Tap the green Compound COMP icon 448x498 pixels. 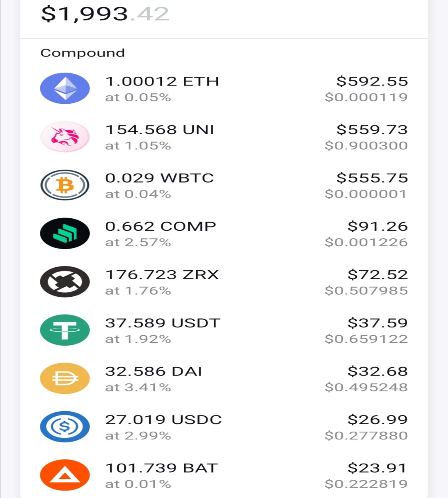(x=65, y=234)
